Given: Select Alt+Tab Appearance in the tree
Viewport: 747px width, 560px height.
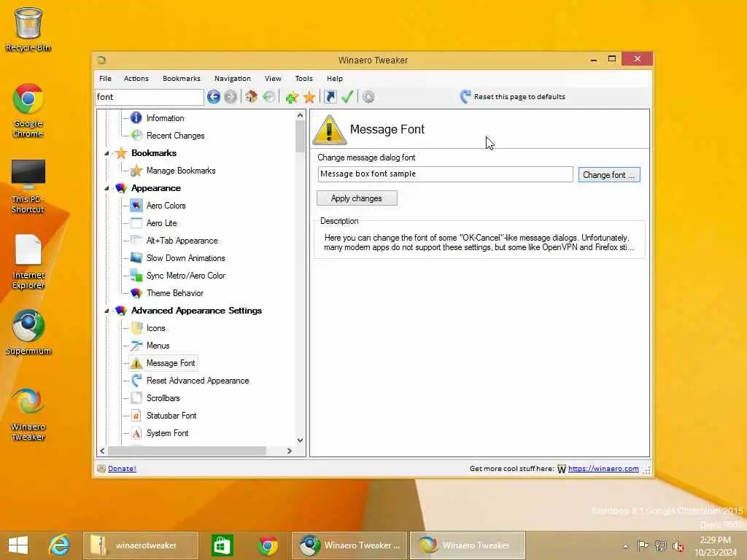Looking at the screenshot, I should pyautogui.click(x=182, y=241).
